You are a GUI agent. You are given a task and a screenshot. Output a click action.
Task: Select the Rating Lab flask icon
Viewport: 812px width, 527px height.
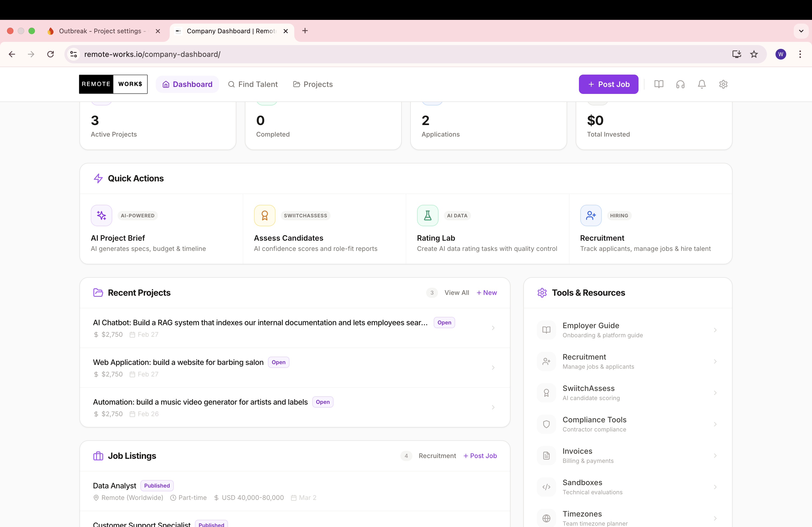tap(427, 215)
